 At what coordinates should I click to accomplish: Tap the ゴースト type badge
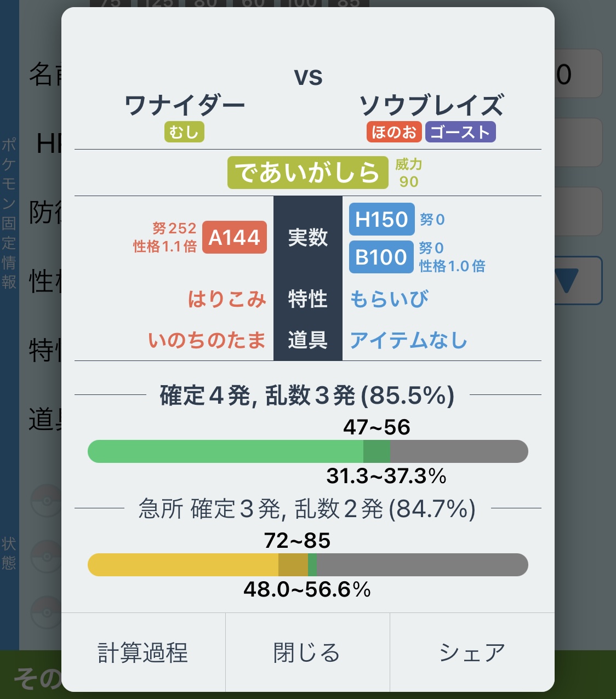tap(460, 132)
